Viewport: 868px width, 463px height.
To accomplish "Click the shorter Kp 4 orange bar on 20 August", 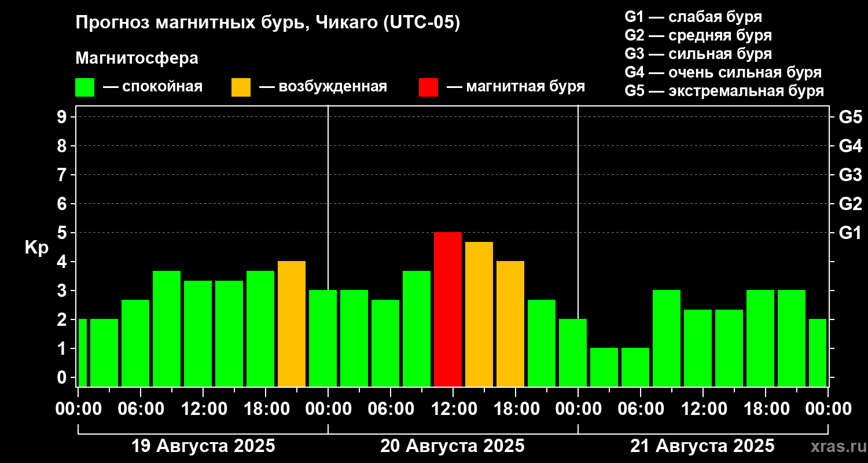I will (510, 324).
